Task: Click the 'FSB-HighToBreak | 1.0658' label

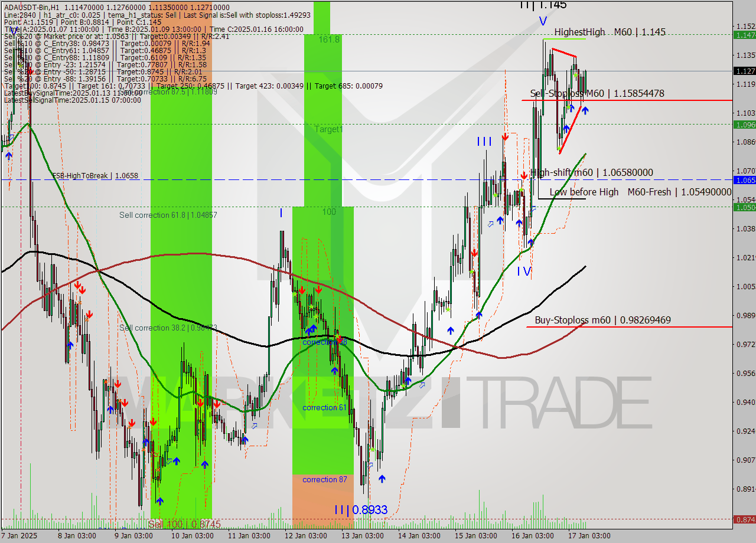Action: point(95,176)
